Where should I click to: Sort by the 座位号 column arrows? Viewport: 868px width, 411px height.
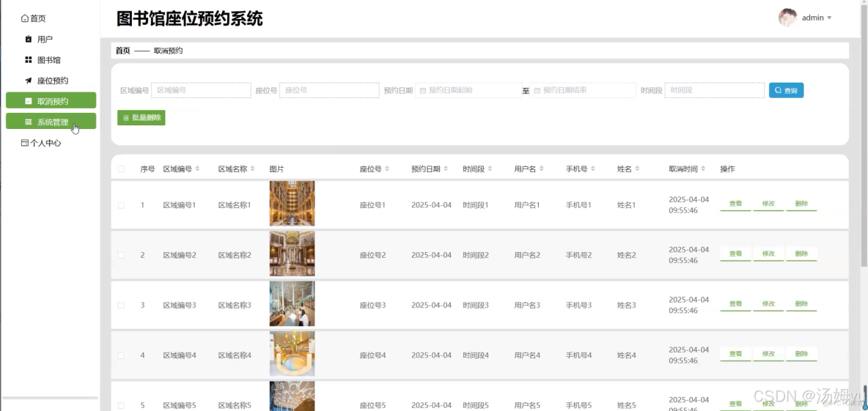[387, 169]
